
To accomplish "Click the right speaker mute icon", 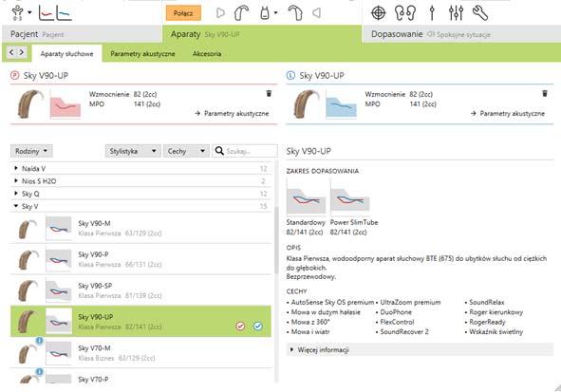I will coord(221,13).
